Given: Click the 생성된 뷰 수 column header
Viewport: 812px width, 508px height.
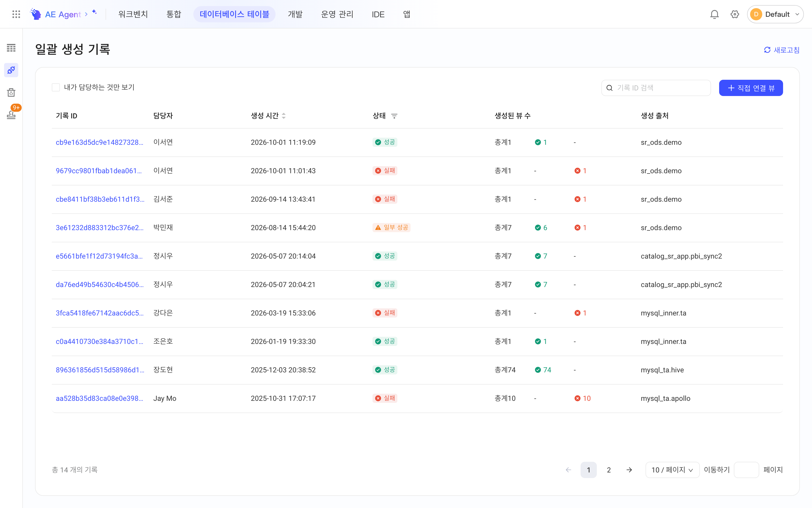Looking at the screenshot, I should pos(512,116).
